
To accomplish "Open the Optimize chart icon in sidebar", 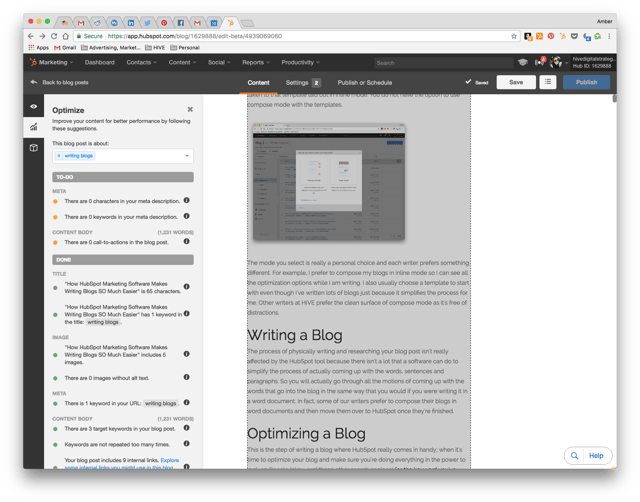I will click(x=33, y=127).
